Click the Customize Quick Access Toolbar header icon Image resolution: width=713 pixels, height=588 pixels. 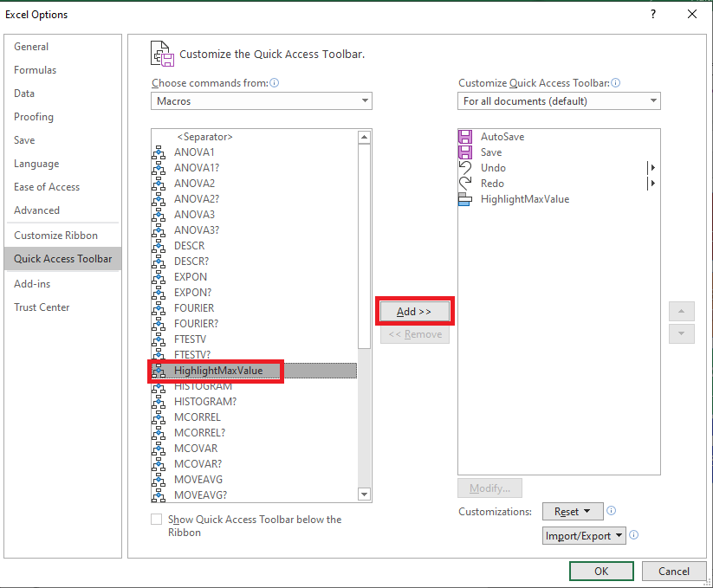click(162, 54)
